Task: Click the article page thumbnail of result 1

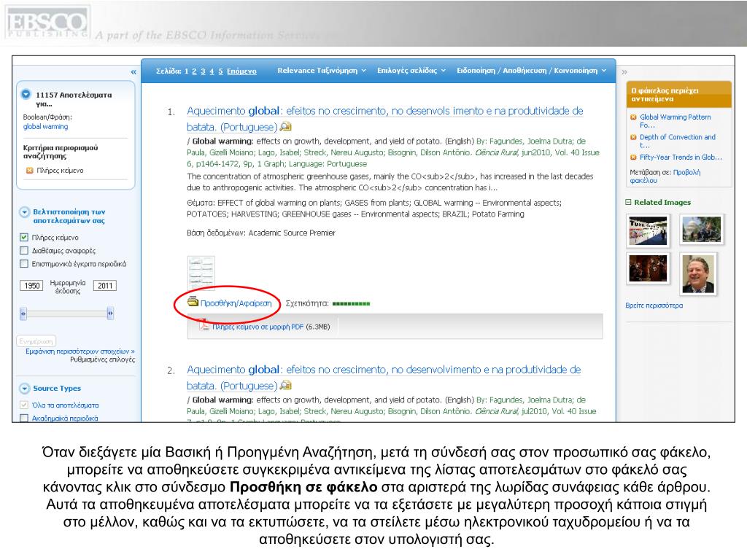Action: (201, 273)
